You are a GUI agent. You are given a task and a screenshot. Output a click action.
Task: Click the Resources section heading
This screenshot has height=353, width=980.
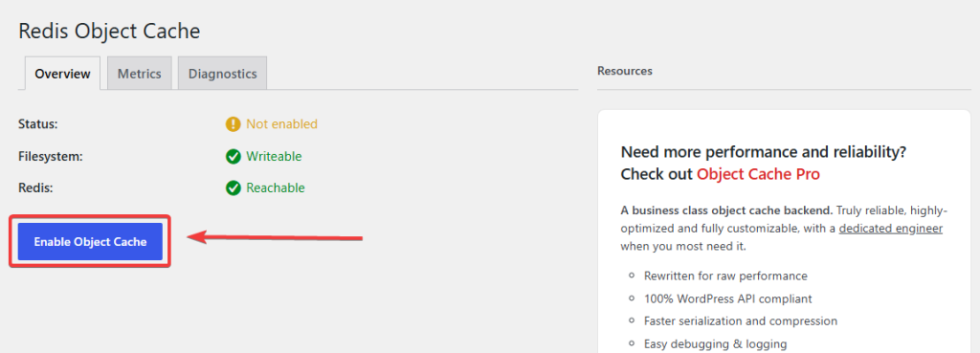[625, 71]
